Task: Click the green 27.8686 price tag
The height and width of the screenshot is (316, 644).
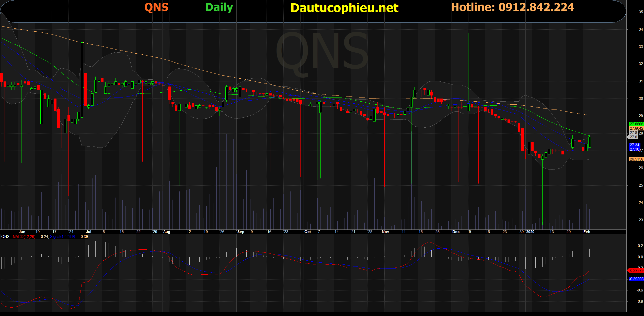Action: click(636, 124)
